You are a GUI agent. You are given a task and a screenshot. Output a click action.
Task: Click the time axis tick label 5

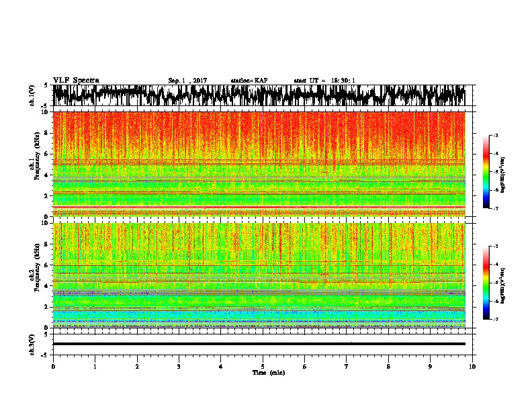coord(263,367)
